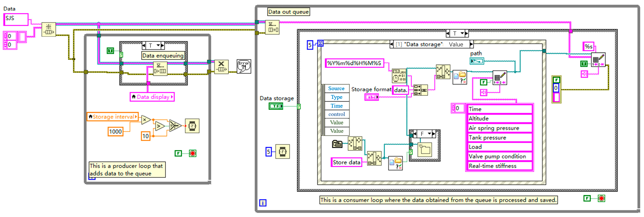Select the %s format string constant
Screen dimensions: 644x217
[588, 46]
